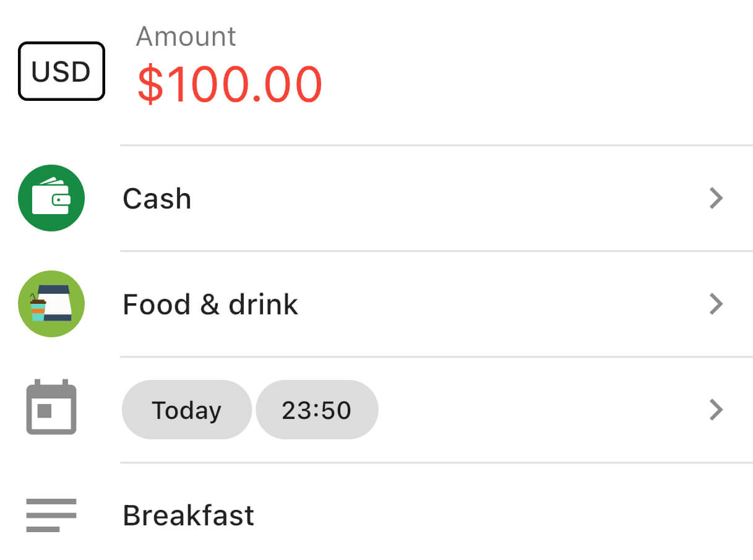Tap the USD currency selector box
Viewport: 753px width, 560px height.
click(x=61, y=71)
